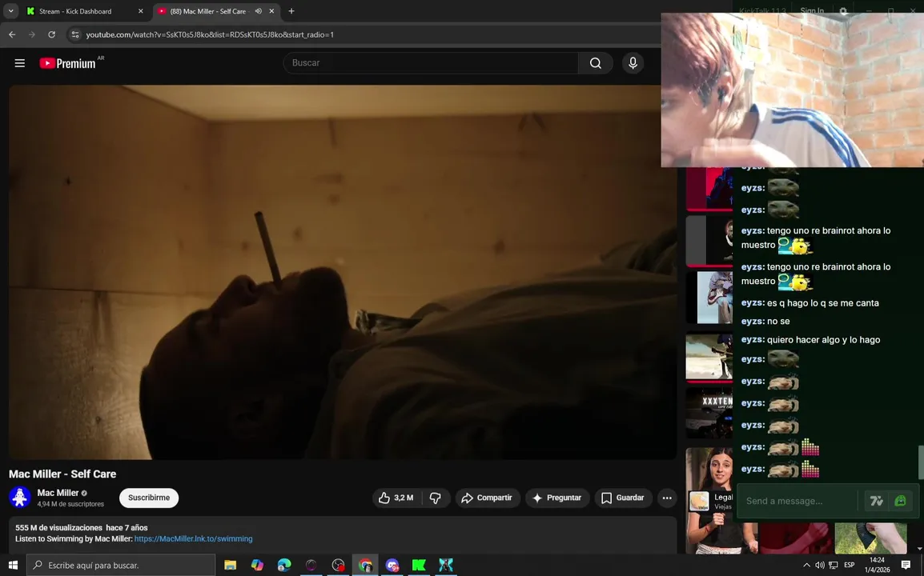This screenshot has width=924, height=576.
Task: Open File Explorer from taskbar
Action: 230,565
